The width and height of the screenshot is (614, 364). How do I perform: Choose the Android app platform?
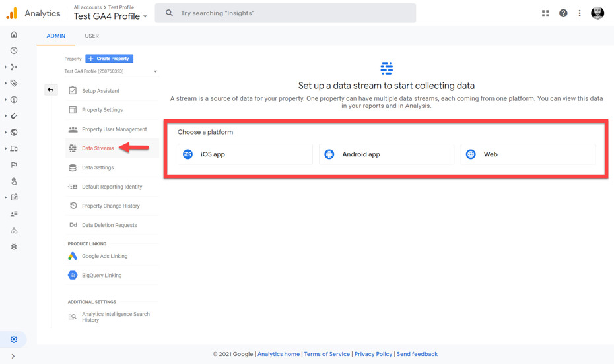point(386,154)
